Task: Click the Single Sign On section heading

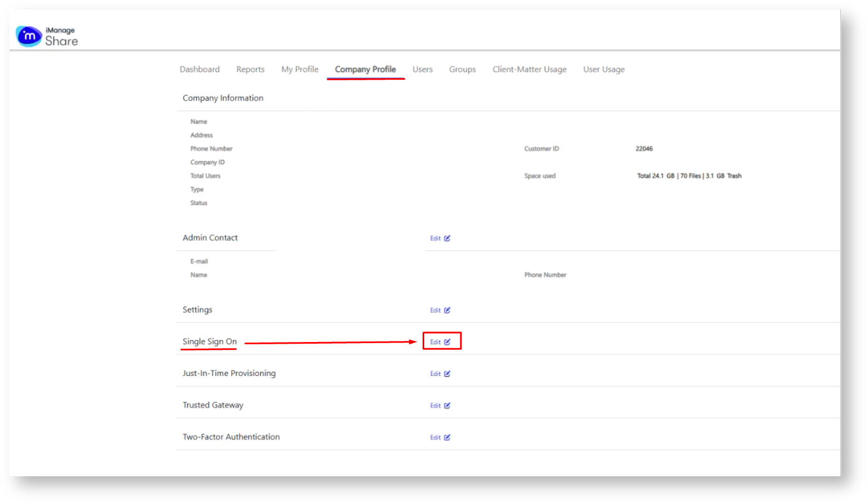Action: pos(209,341)
